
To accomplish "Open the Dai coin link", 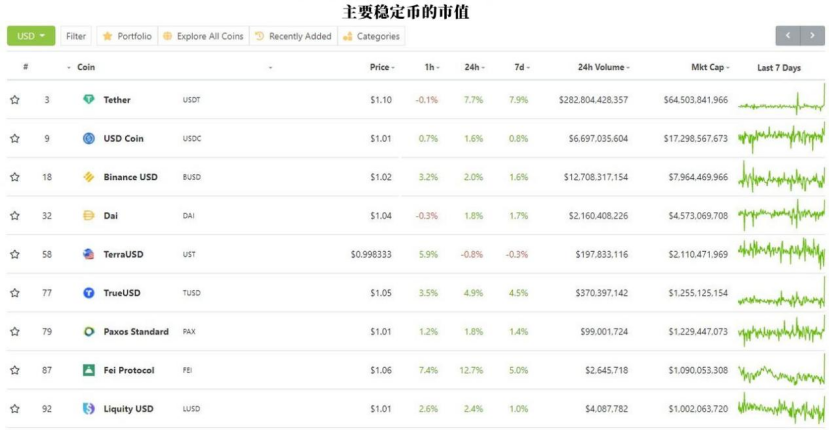I will tap(111, 216).
